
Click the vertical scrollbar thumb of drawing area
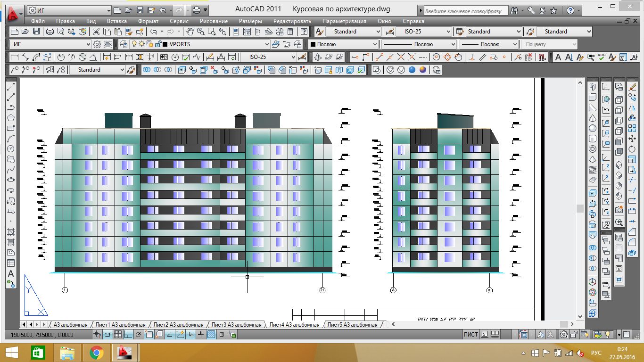(580, 208)
